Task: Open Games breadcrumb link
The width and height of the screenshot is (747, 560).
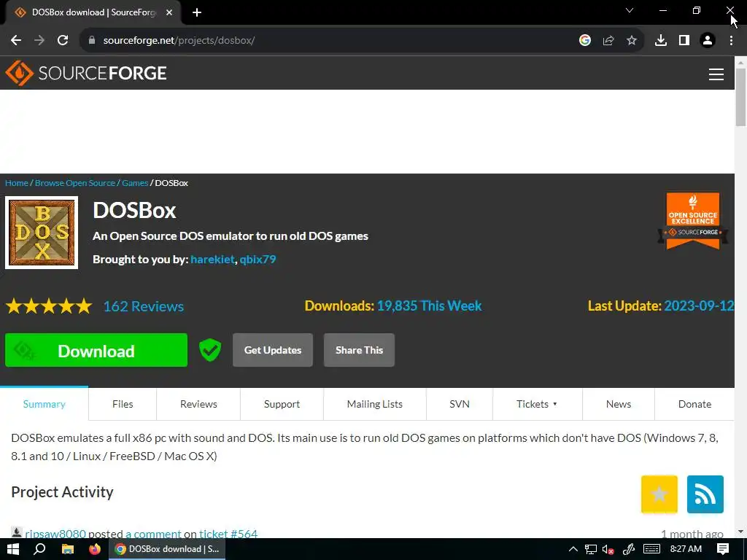Action: pos(135,183)
